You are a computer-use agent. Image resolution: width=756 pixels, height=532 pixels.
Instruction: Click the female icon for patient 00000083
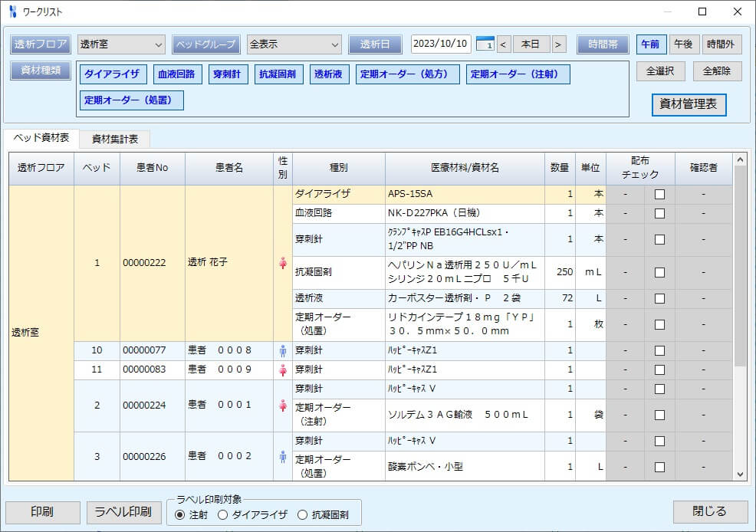click(x=282, y=370)
